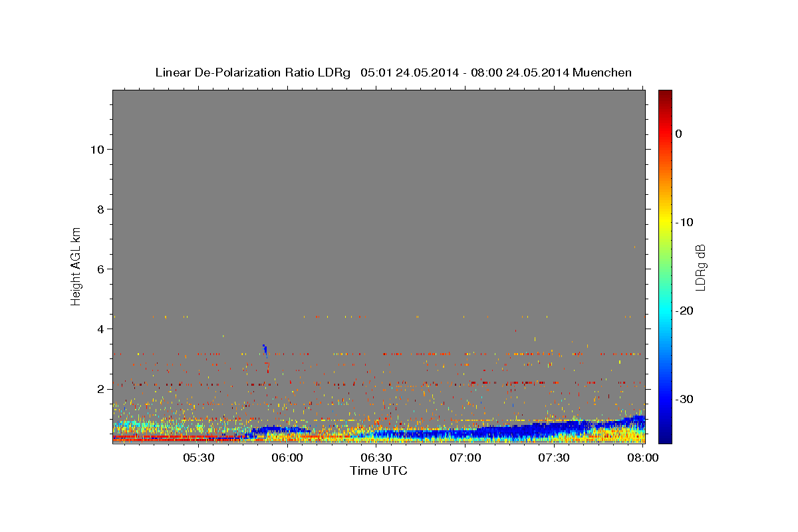The image size is (798, 532).
Task: Click the "LDRg dB" colorbar label
Action: pyautogui.click(x=700, y=267)
